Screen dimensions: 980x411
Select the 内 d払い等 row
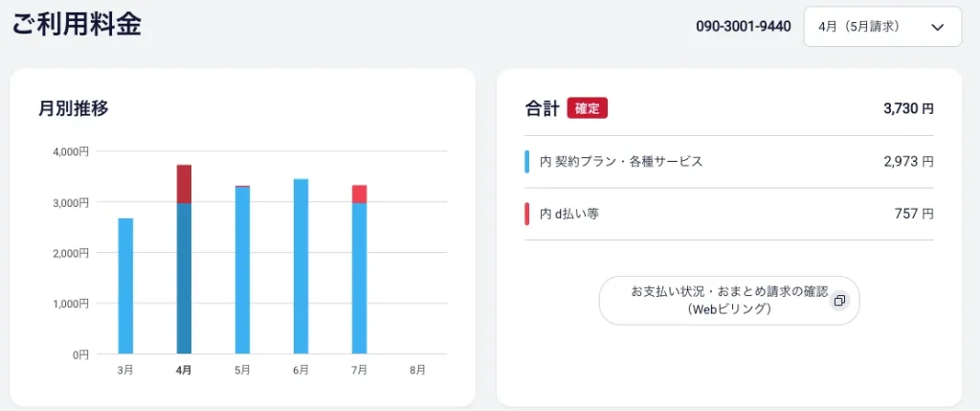[728, 214]
